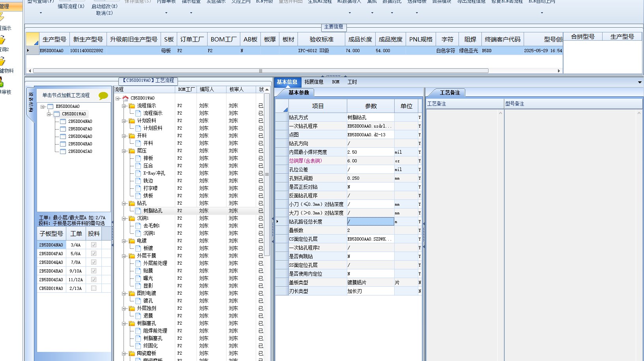Click the red home icon beside CB5DD01WA0
Screen dimensions: 644x361
coord(125,98)
